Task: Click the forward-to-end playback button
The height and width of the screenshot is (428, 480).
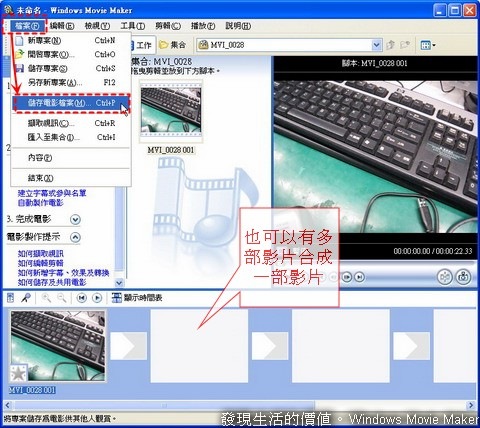Action: [x=359, y=277]
